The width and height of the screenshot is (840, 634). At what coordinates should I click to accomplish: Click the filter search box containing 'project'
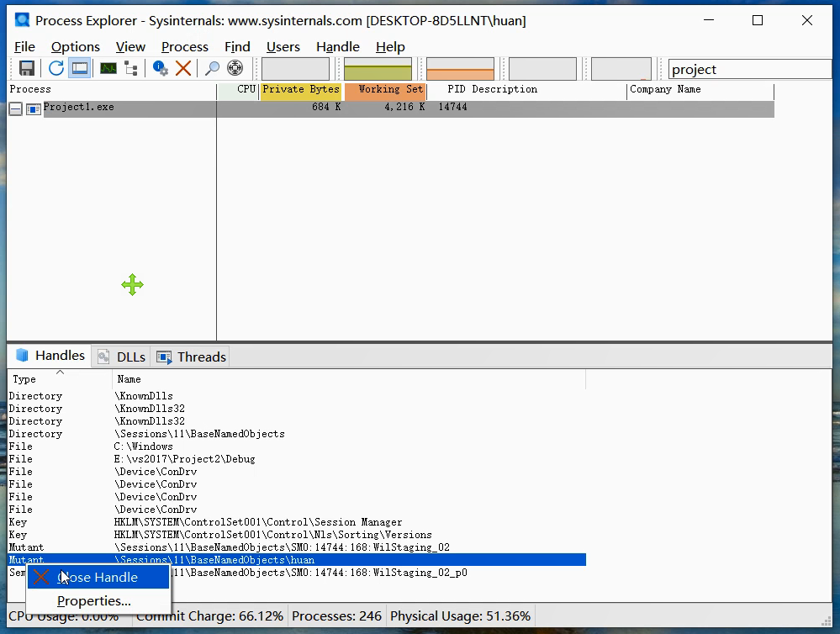point(748,70)
